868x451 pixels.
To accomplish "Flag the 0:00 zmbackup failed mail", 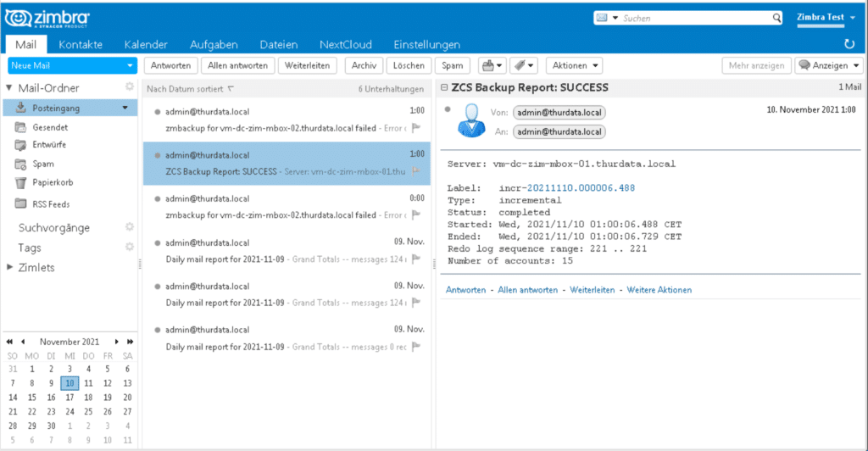I will pyautogui.click(x=416, y=214).
